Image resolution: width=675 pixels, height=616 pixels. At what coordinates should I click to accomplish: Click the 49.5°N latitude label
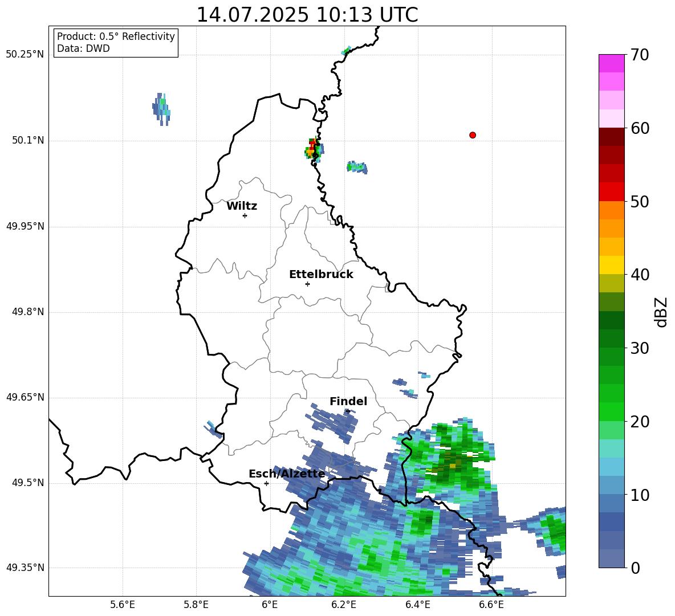click(x=28, y=483)
